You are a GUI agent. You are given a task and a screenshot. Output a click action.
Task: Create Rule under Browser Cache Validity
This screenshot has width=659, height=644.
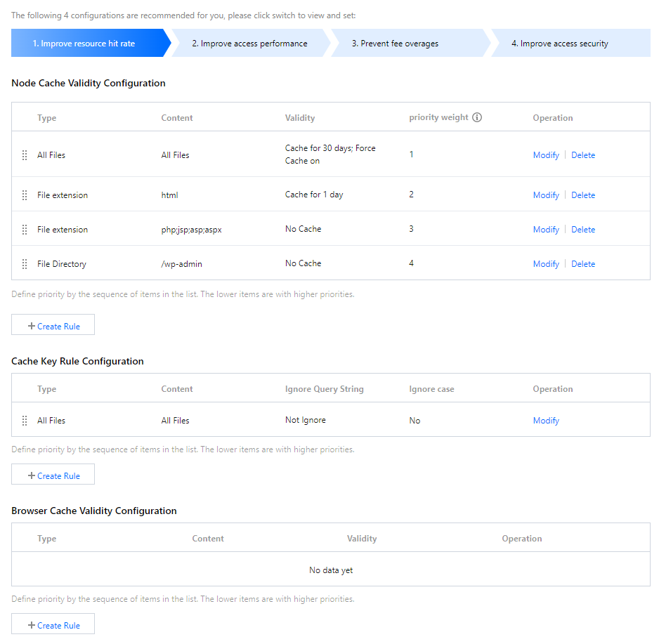point(53,625)
